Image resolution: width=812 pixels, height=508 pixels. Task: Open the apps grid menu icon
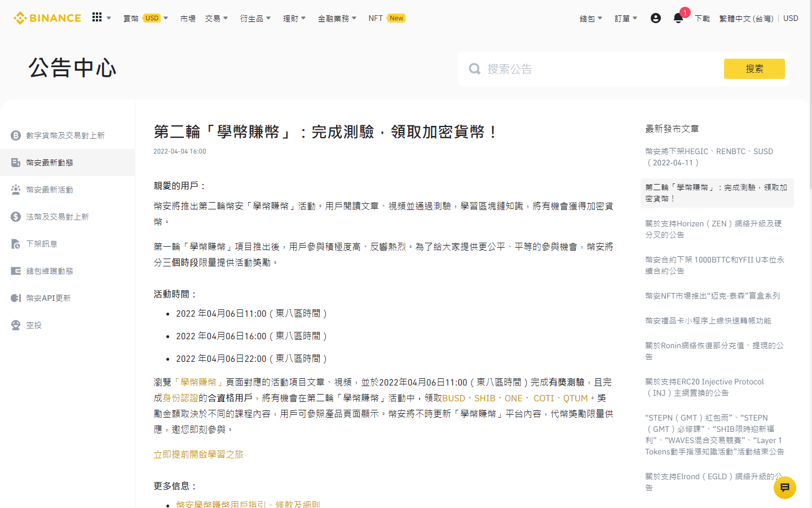97,17
